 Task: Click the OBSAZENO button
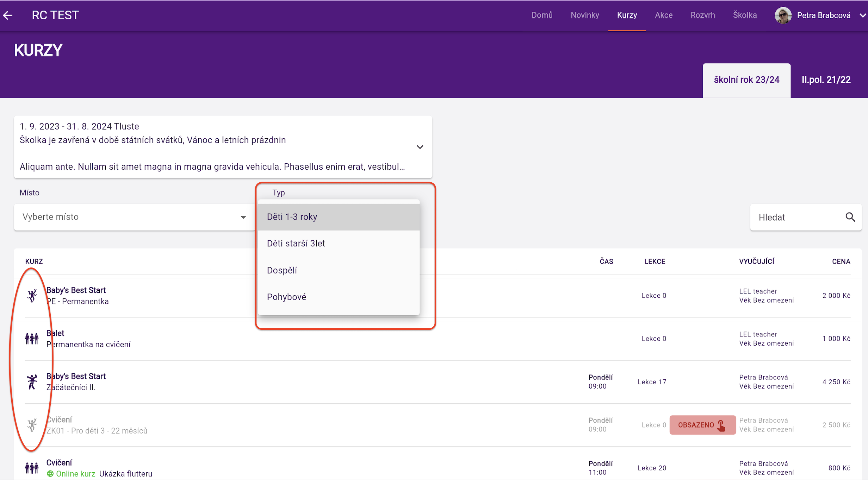click(702, 425)
